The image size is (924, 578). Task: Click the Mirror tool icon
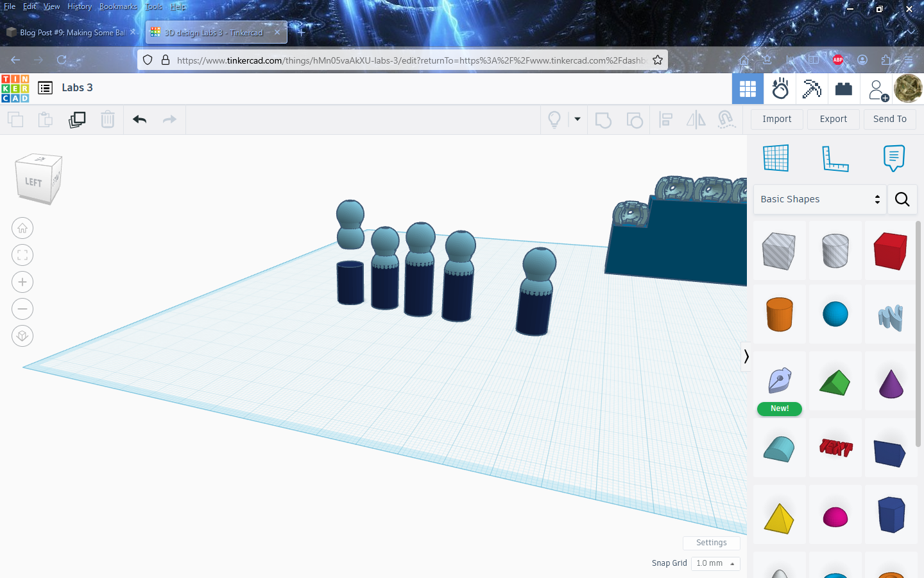coord(696,119)
